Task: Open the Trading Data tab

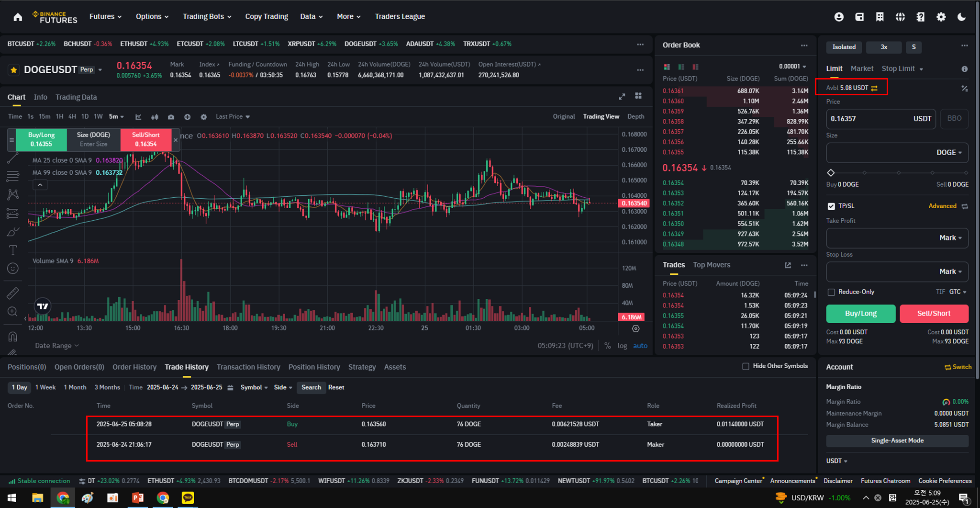Action: click(x=76, y=97)
